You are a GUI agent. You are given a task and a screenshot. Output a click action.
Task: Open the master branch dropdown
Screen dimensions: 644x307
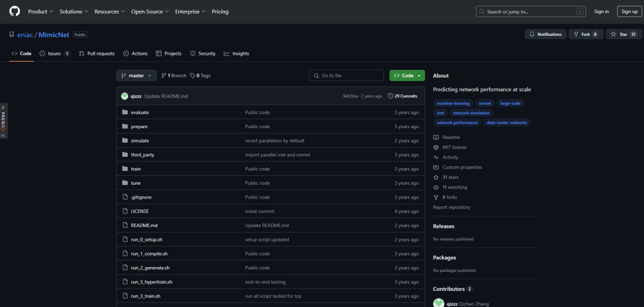coord(137,76)
